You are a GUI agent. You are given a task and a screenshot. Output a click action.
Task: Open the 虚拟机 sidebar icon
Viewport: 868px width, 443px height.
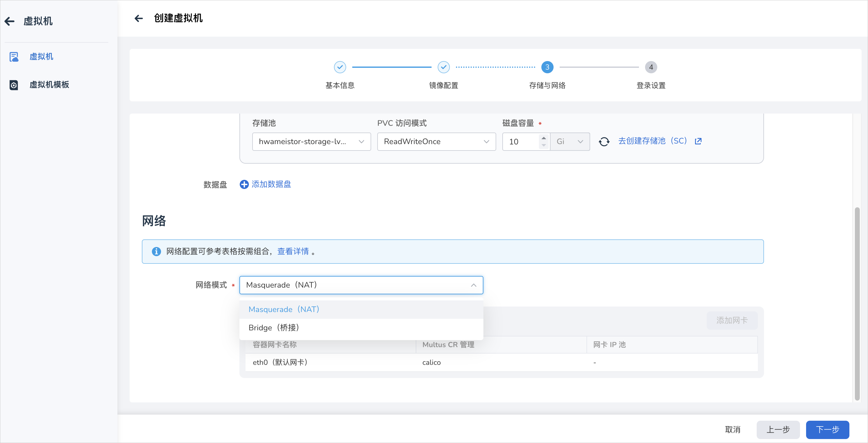pyautogui.click(x=14, y=57)
